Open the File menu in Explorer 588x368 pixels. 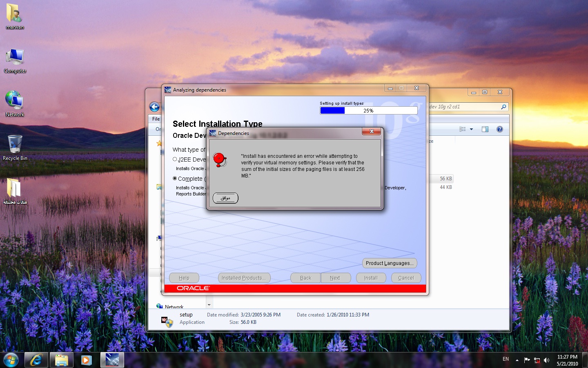[x=156, y=119]
